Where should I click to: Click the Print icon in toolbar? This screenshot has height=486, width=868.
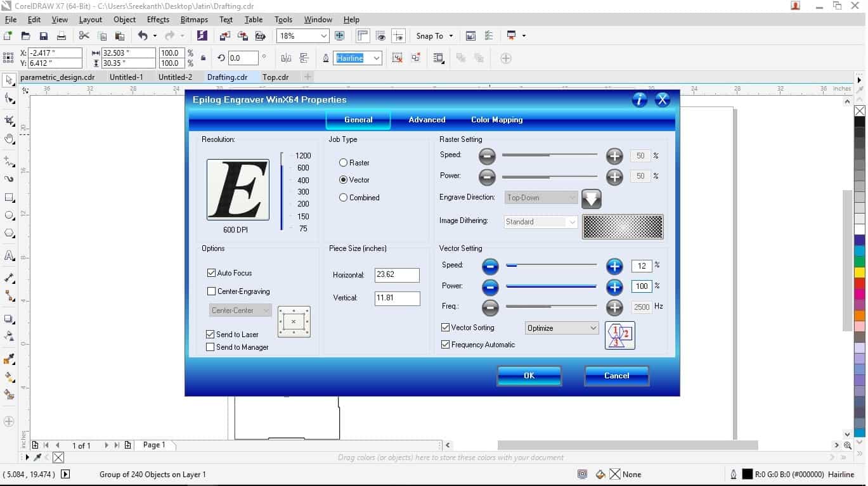click(x=62, y=36)
